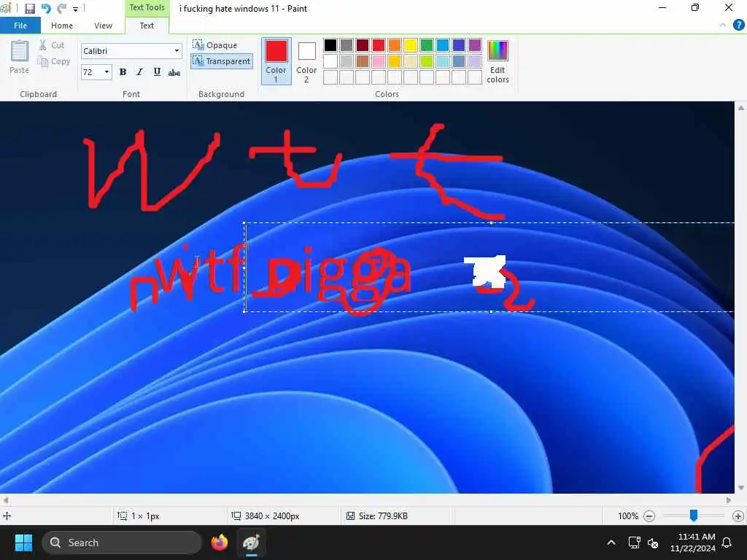Screen dimensions: 747x560
Task: Click the horizontal scrollbar left arrow
Action: click(5, 500)
